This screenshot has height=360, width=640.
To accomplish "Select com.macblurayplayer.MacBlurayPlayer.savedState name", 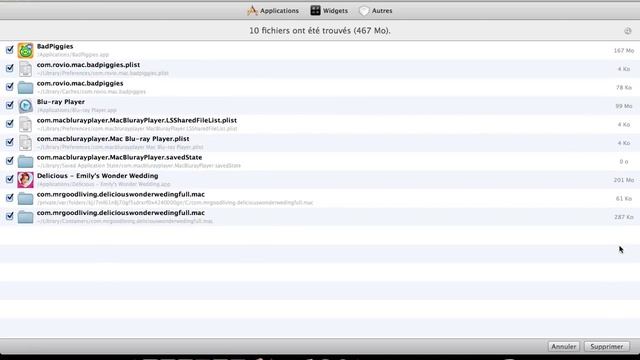I will 120,157.
